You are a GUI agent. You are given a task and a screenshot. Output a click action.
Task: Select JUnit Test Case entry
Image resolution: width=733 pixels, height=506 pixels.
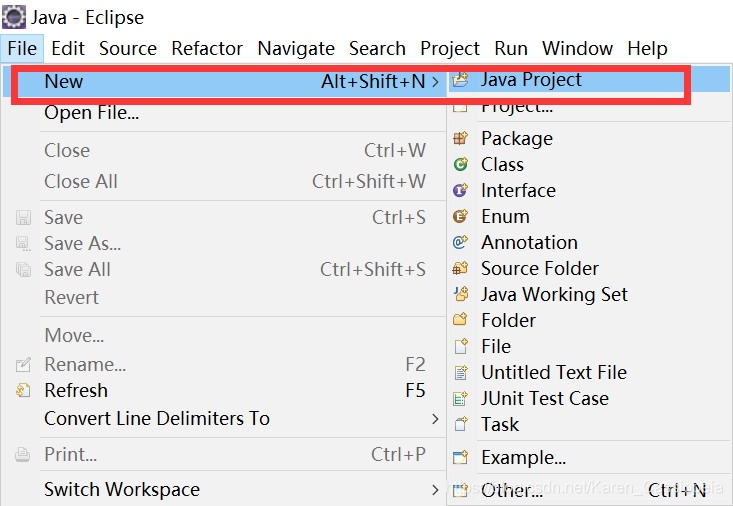(x=589, y=398)
